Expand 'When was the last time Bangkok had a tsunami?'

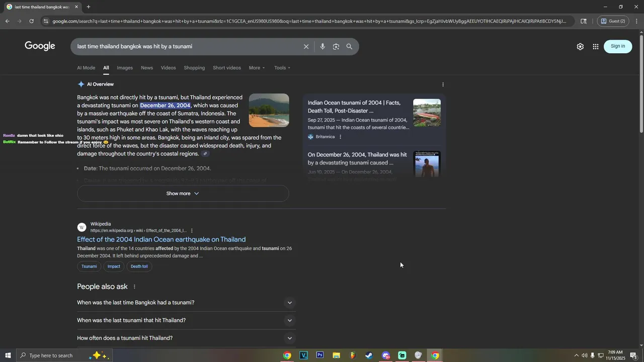[x=186, y=303]
